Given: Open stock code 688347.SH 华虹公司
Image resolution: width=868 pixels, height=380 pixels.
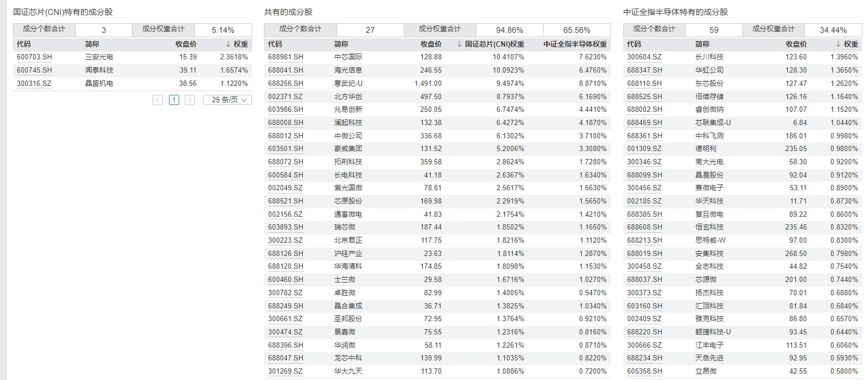Looking at the screenshot, I should [x=644, y=70].
